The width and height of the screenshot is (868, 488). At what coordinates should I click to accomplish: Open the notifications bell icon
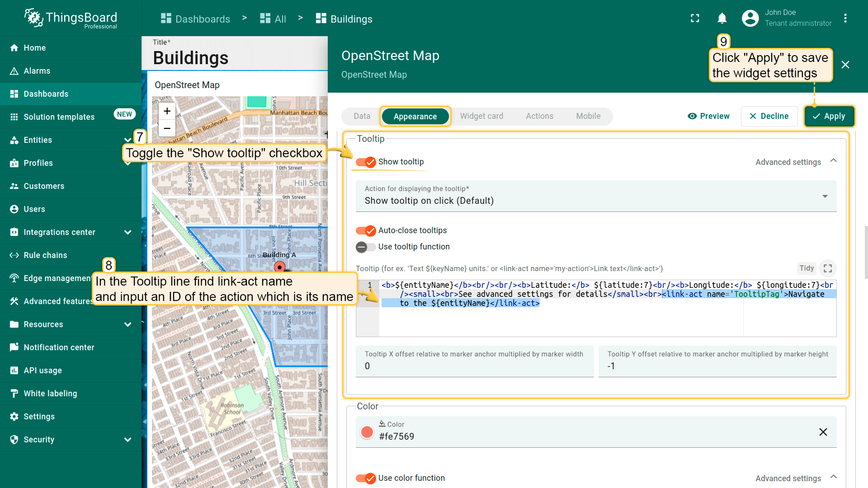coord(722,19)
